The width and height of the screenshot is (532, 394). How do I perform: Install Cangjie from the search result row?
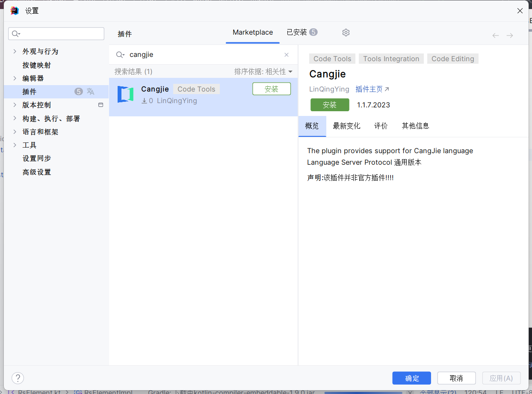click(272, 89)
